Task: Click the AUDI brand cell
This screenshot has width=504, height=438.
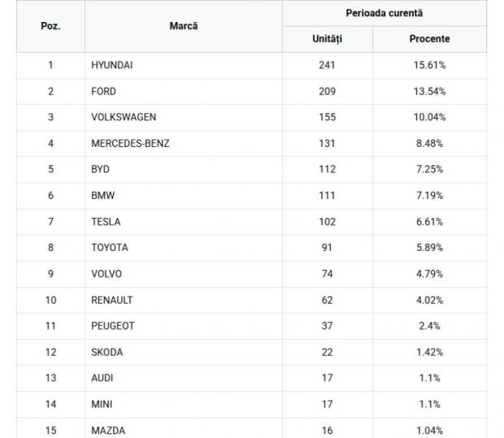Action: (x=102, y=378)
